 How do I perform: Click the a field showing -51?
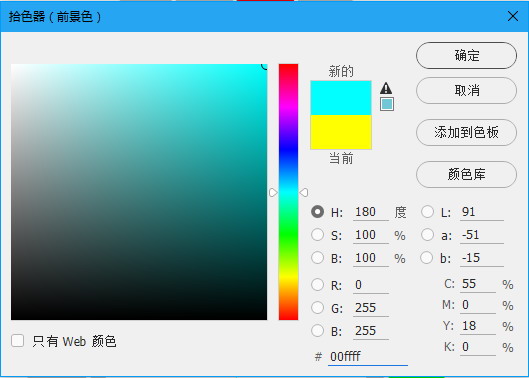482,235
